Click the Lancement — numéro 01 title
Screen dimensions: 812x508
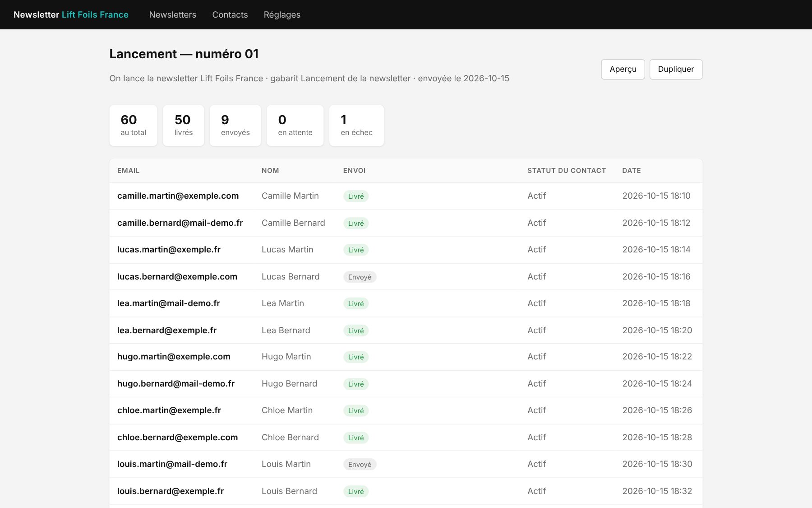pyautogui.click(x=184, y=54)
